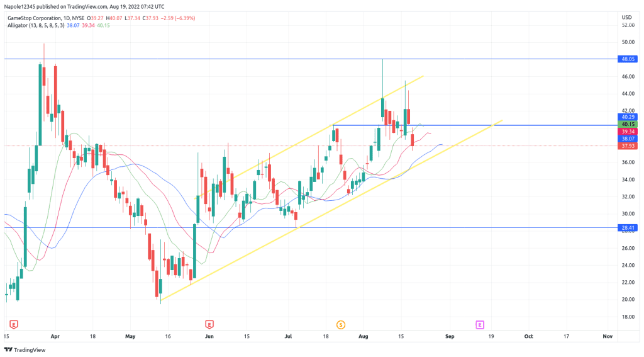Click the 40.29 blue price label

pyautogui.click(x=628, y=117)
